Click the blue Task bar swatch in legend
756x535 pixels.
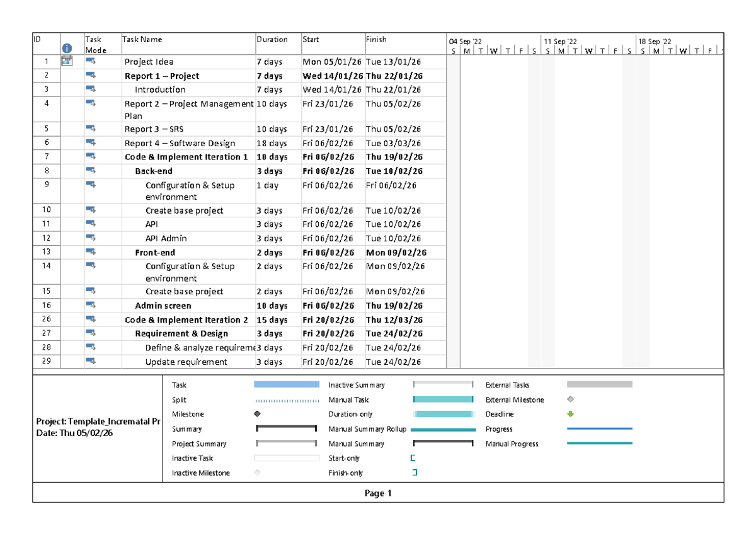tap(287, 384)
